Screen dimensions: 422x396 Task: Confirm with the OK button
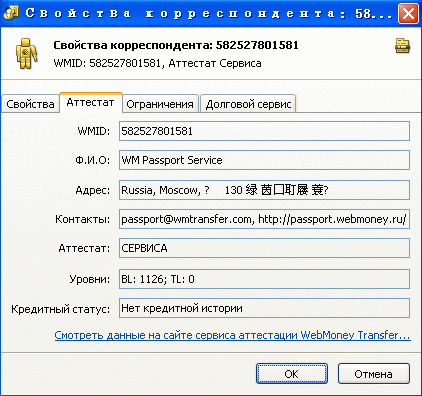292,374
